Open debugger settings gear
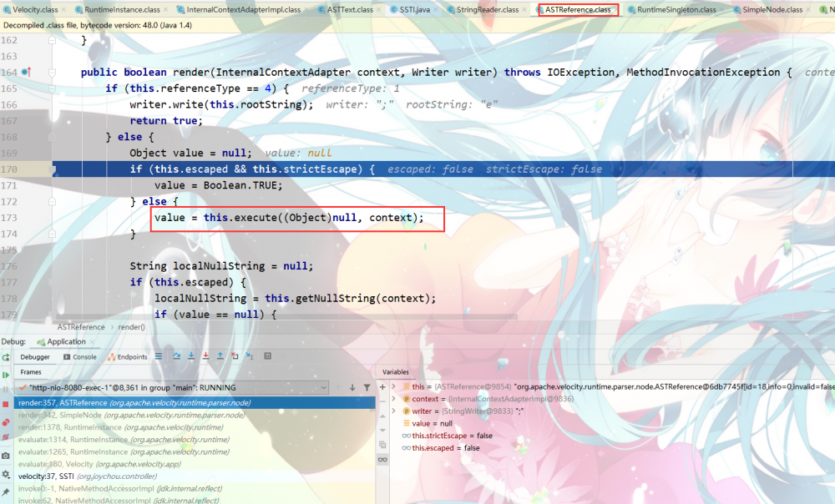Screen dimensions: 835x504 click(6, 474)
